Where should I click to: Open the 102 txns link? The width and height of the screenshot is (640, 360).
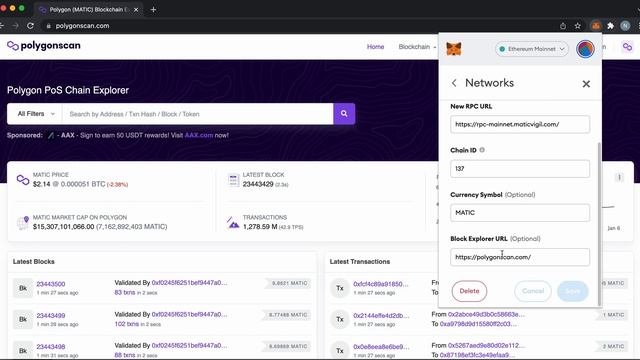(127, 324)
